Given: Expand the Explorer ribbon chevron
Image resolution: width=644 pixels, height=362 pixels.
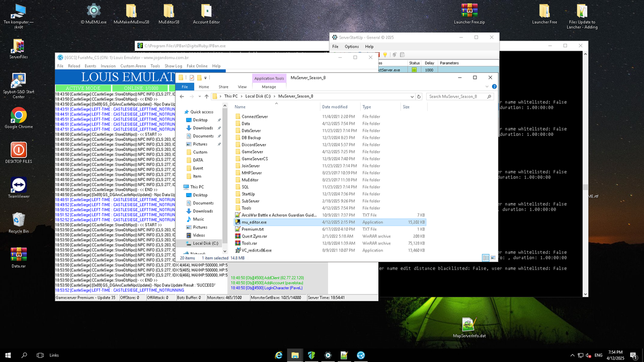Looking at the screenshot, I should [487, 86].
